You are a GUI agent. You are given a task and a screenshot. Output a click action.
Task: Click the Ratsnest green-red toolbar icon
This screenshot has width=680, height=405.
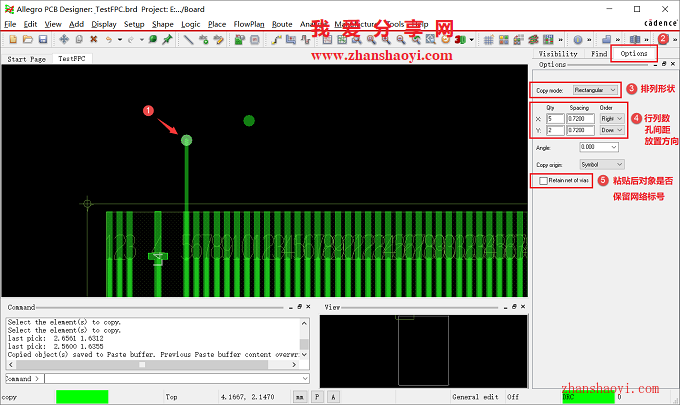point(533,39)
